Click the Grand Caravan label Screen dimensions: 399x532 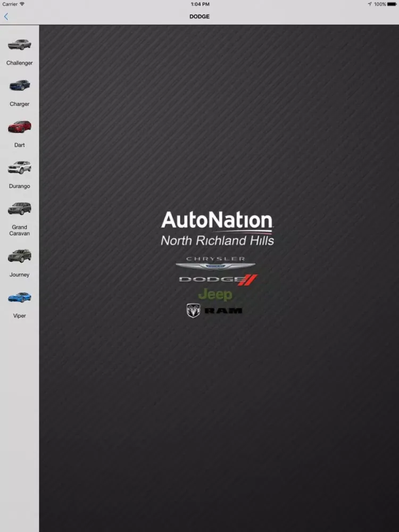point(19,230)
